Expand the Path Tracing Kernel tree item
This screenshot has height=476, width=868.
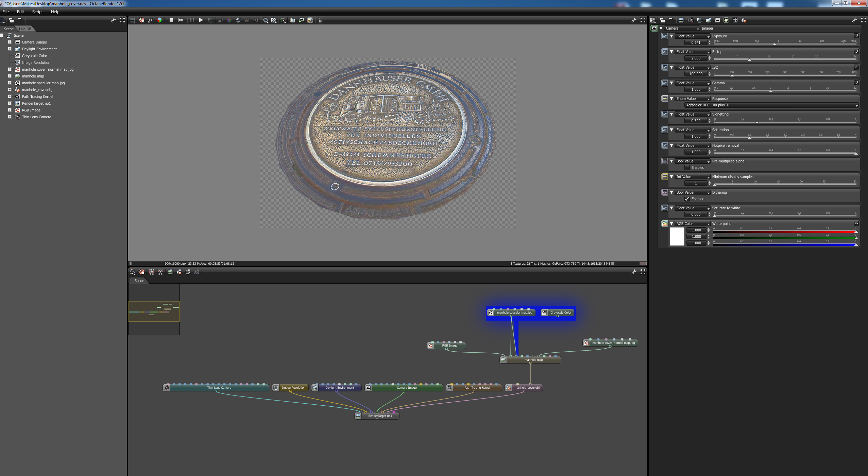click(x=10, y=96)
